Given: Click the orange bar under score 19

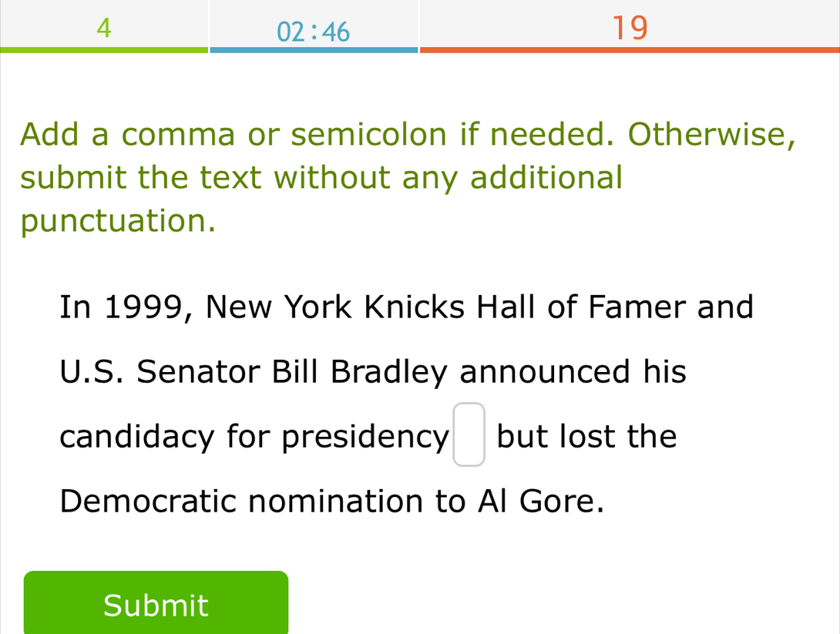Looking at the screenshot, I should click(x=629, y=50).
